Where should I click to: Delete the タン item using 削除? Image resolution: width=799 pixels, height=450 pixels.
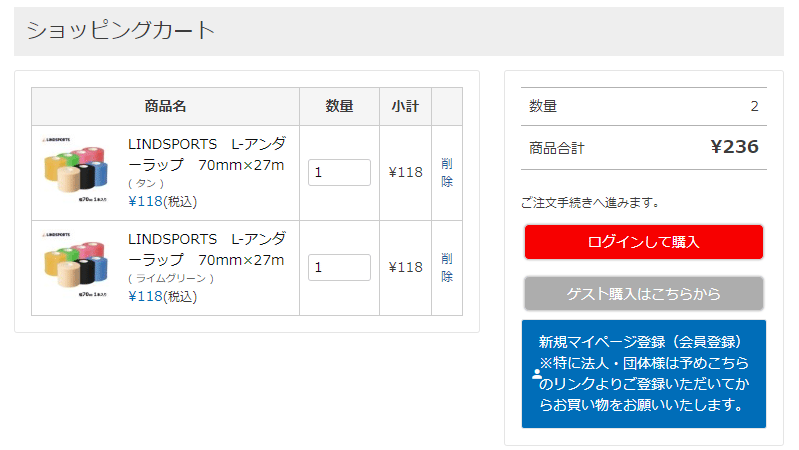(447, 172)
